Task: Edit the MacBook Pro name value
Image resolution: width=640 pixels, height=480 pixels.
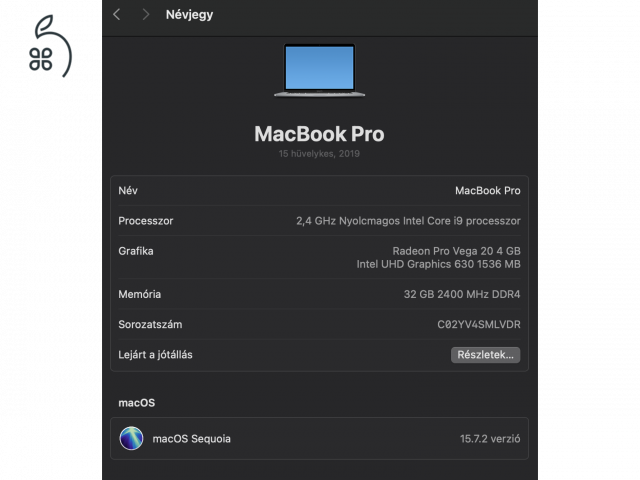Action: coord(488,191)
